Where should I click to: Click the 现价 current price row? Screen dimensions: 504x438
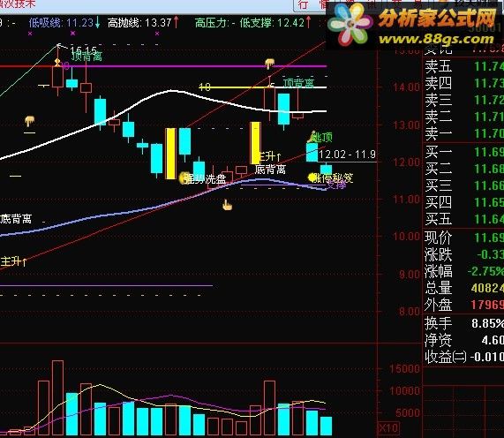point(463,238)
